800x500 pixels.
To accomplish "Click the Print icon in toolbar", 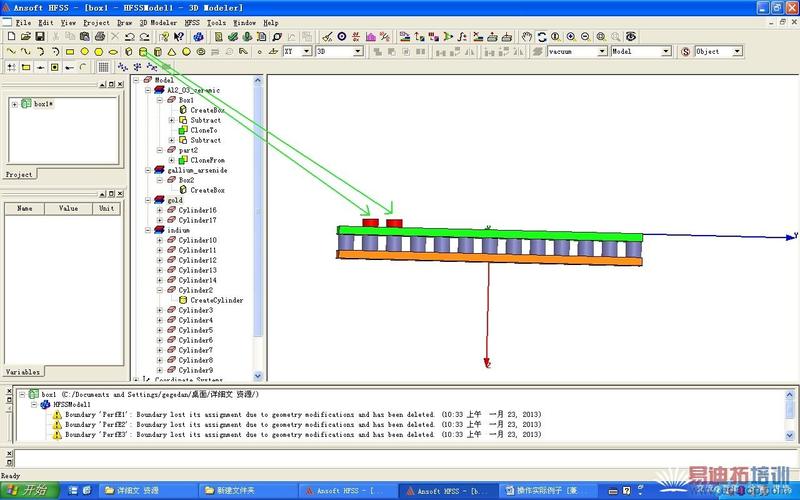I will tap(100, 37).
